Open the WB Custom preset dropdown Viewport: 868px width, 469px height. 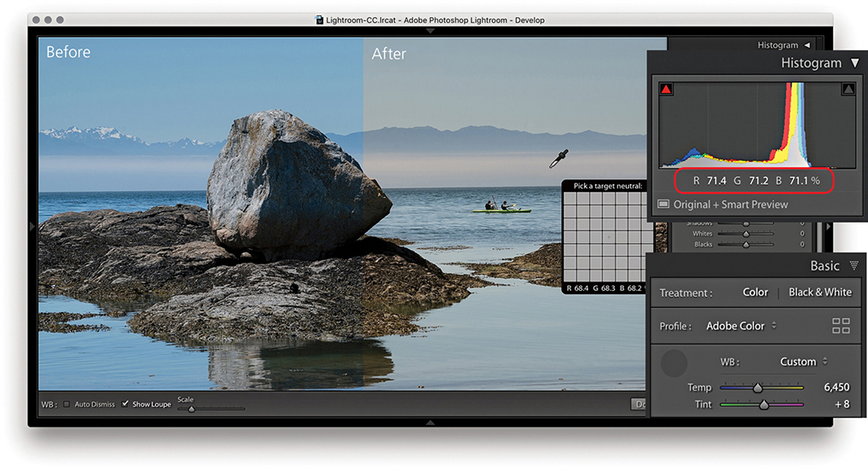[x=804, y=361]
